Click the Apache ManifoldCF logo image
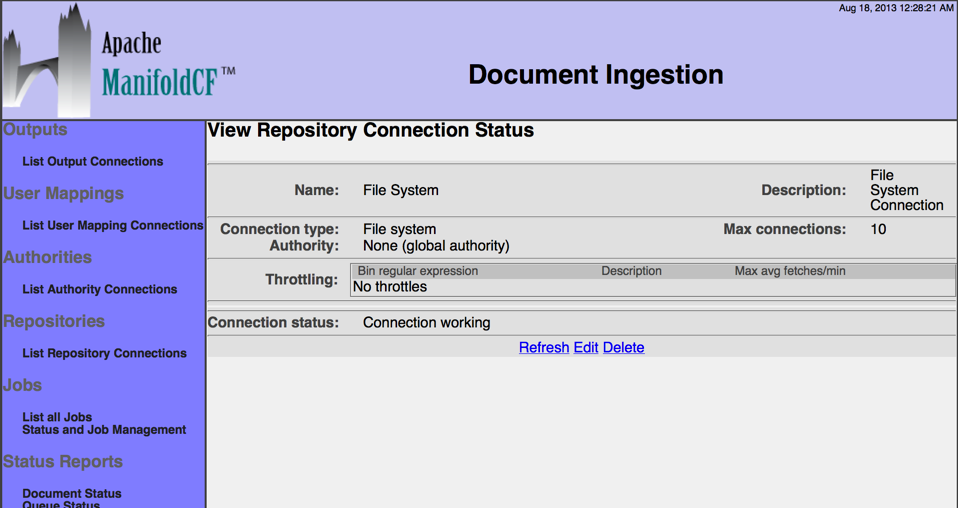The width and height of the screenshot is (958, 508). click(119, 61)
